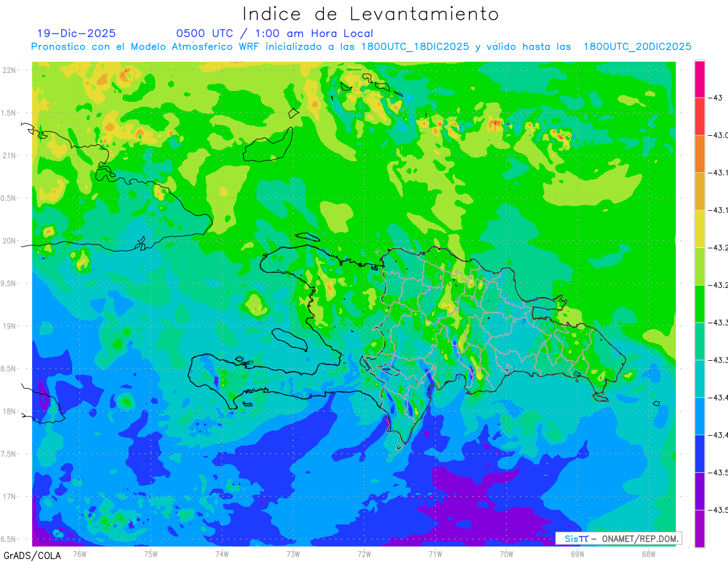This screenshot has height=562, width=728.
Task: Select the '69W' longitude label
Action: [578, 554]
